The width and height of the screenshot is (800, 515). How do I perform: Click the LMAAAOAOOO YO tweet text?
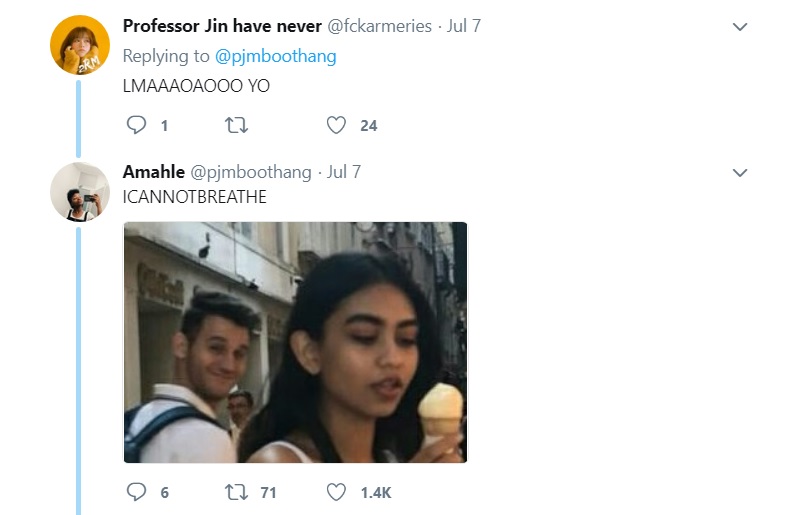(196, 86)
